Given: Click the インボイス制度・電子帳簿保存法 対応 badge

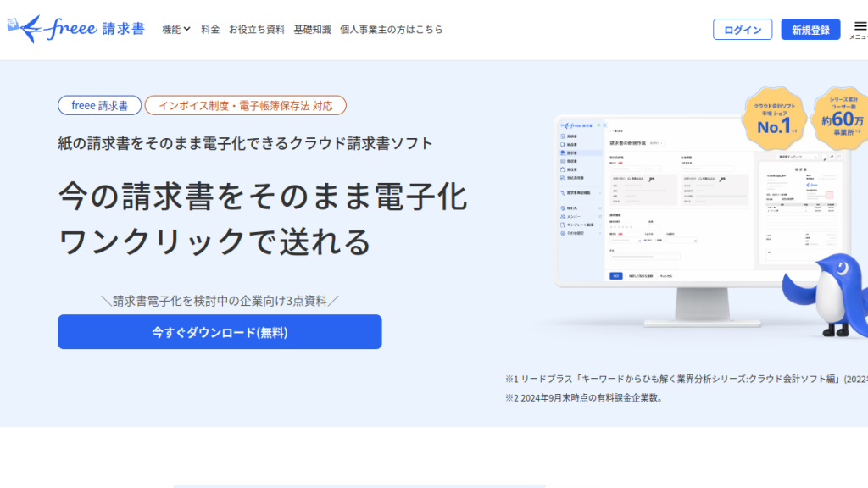Looking at the screenshot, I should point(246,105).
